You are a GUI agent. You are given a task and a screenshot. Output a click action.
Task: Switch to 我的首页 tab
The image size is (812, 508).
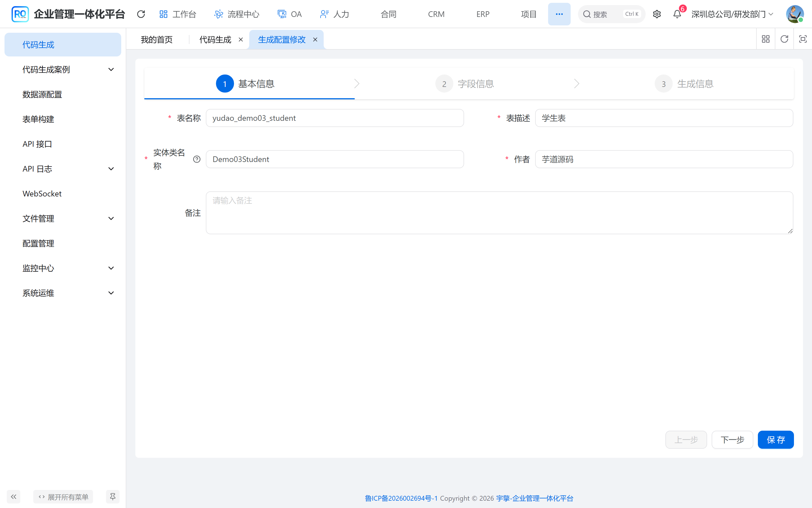coord(157,40)
